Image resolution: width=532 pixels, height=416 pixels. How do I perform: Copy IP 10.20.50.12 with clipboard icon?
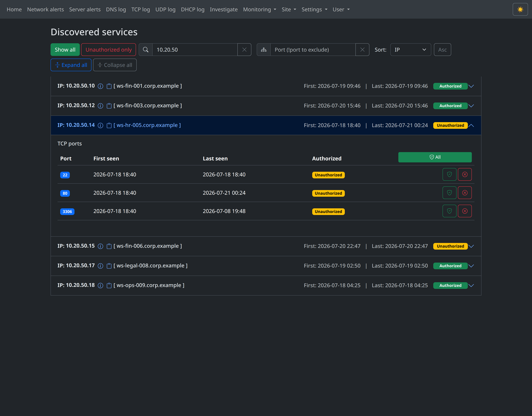[109, 106]
